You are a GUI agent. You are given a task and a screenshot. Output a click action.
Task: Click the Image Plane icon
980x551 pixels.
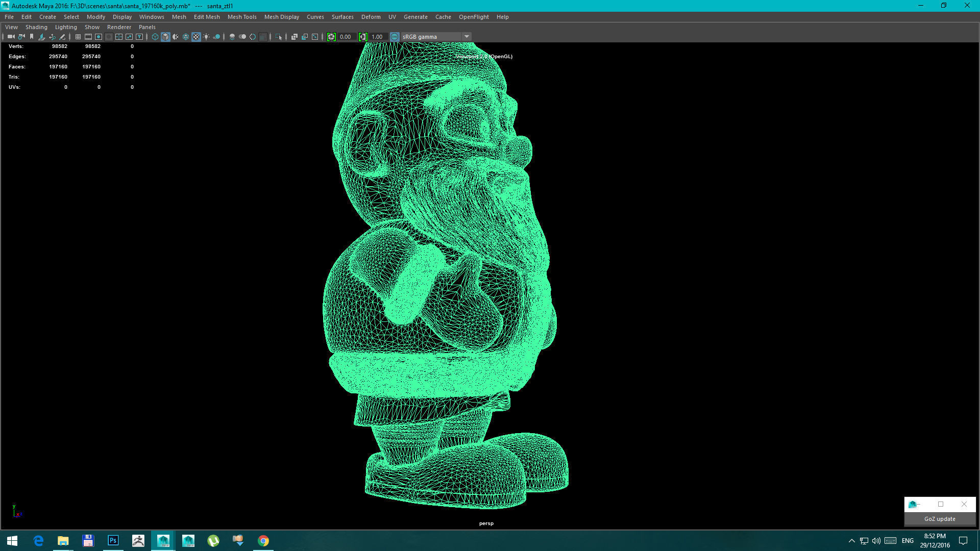[x=42, y=37]
